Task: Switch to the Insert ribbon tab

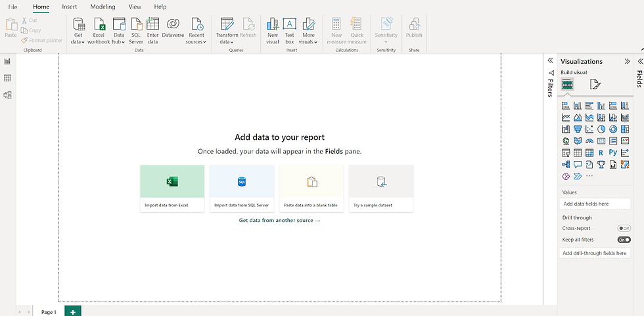Action: point(70,7)
